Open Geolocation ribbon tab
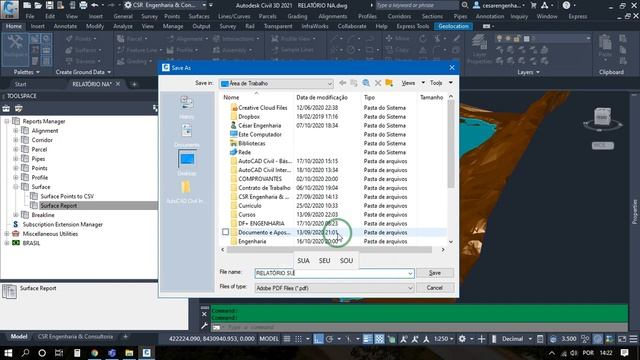Screen dimensions: 640x360 coord(453,26)
